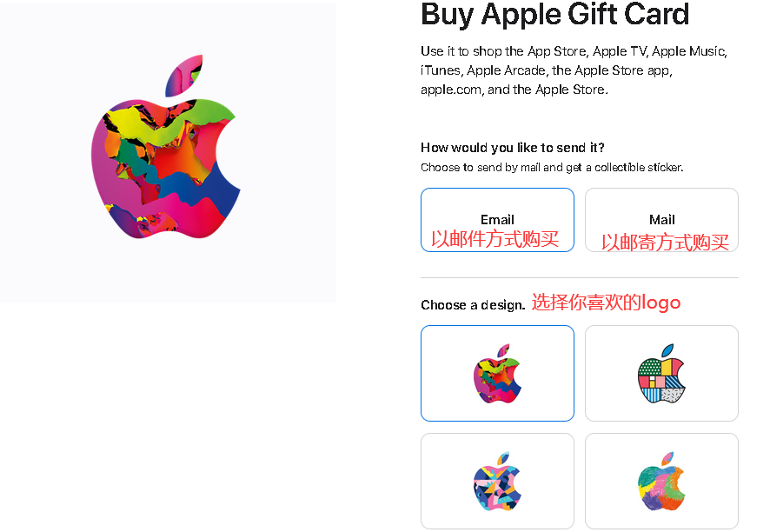Click red annotation 以邮件方式购买 under Email
This screenshot has height=532, width=770.
coord(495,239)
